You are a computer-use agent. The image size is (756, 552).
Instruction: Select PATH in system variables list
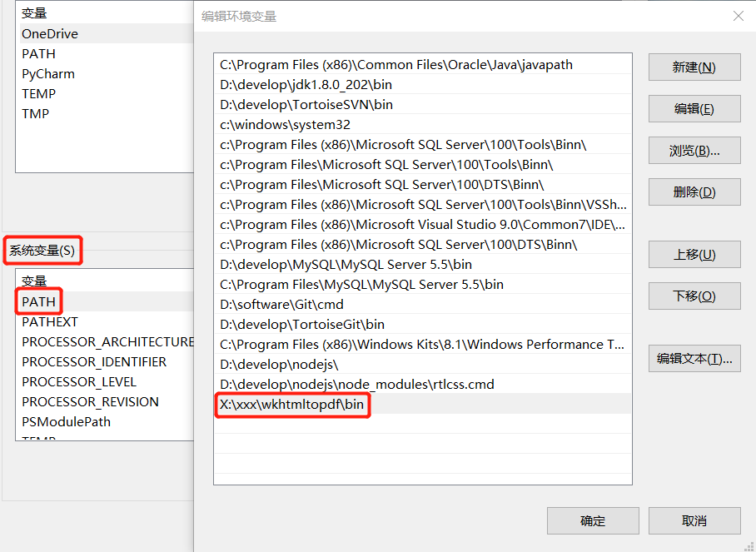(x=105, y=301)
